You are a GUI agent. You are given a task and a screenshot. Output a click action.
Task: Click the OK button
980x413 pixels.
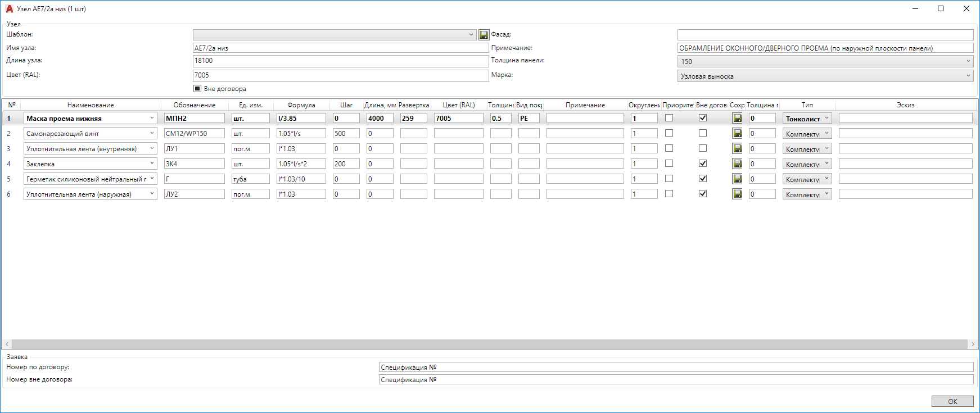(952, 401)
